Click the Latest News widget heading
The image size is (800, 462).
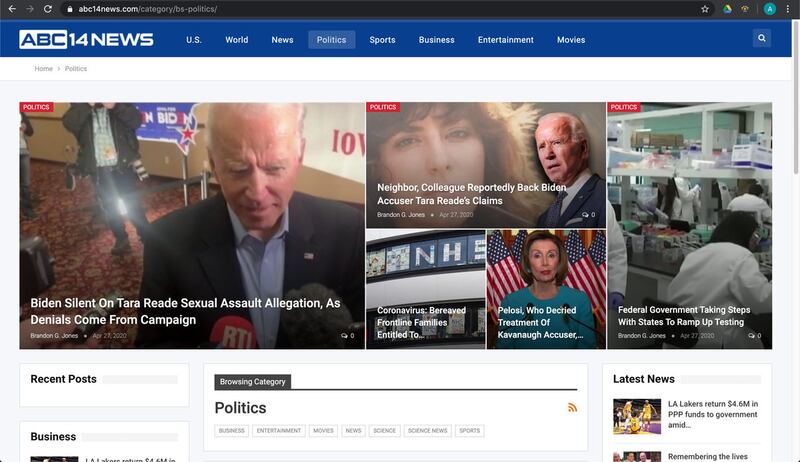[x=643, y=379]
